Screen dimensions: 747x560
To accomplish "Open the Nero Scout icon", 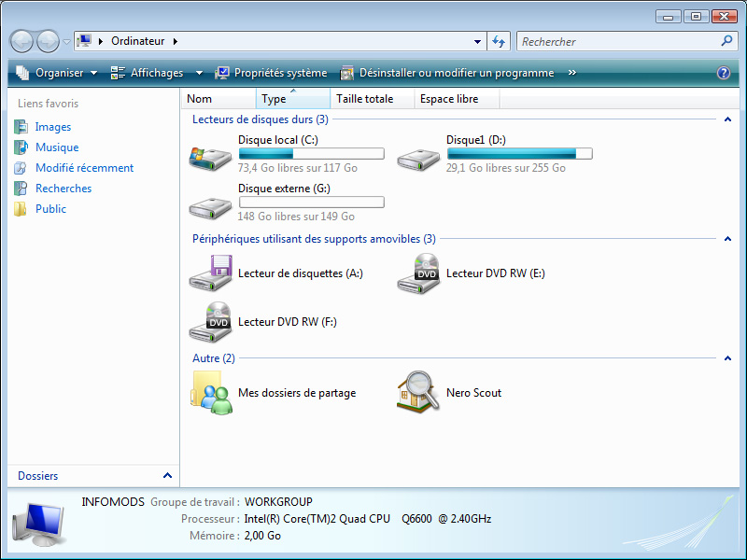I will tap(417, 392).
